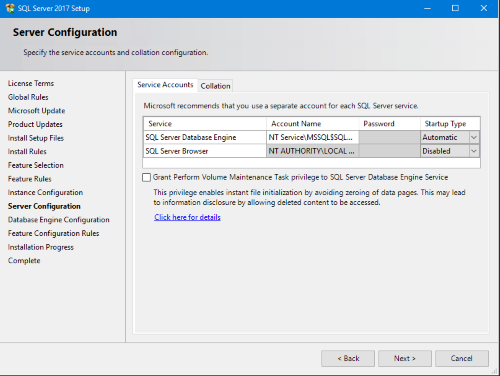This screenshot has height=376, width=500.
Task: Select Feature Rules step in sidebar
Action: (x=30, y=179)
